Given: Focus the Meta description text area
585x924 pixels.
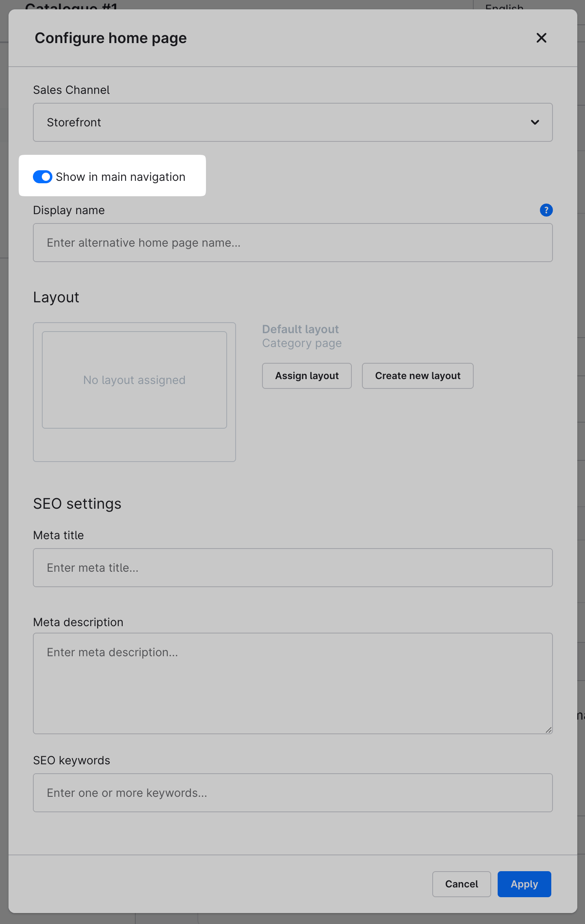Looking at the screenshot, I should 292,683.
